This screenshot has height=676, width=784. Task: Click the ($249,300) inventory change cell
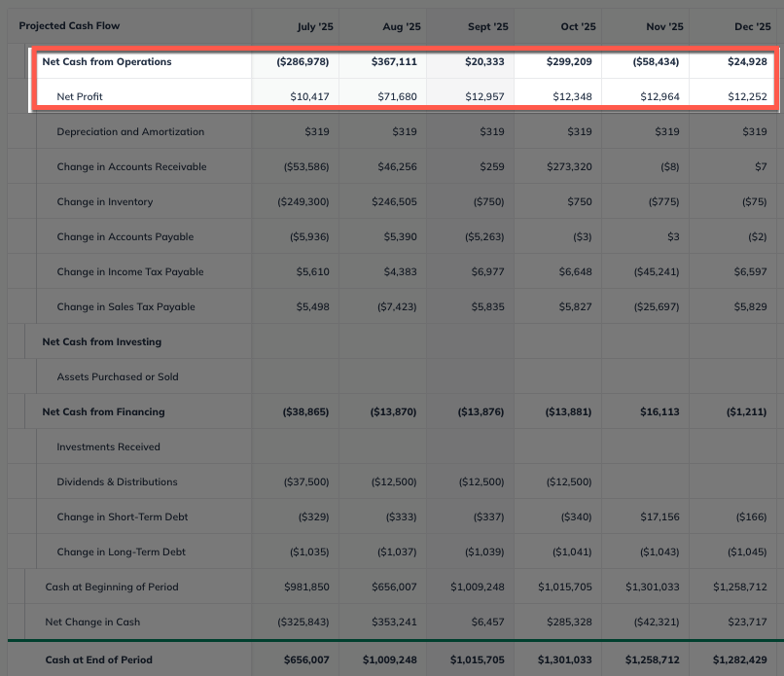pos(303,201)
